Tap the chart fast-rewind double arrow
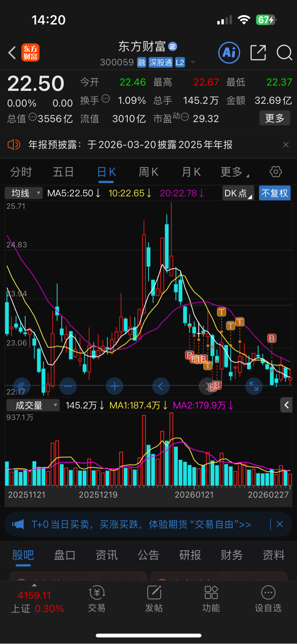 (x=21, y=386)
